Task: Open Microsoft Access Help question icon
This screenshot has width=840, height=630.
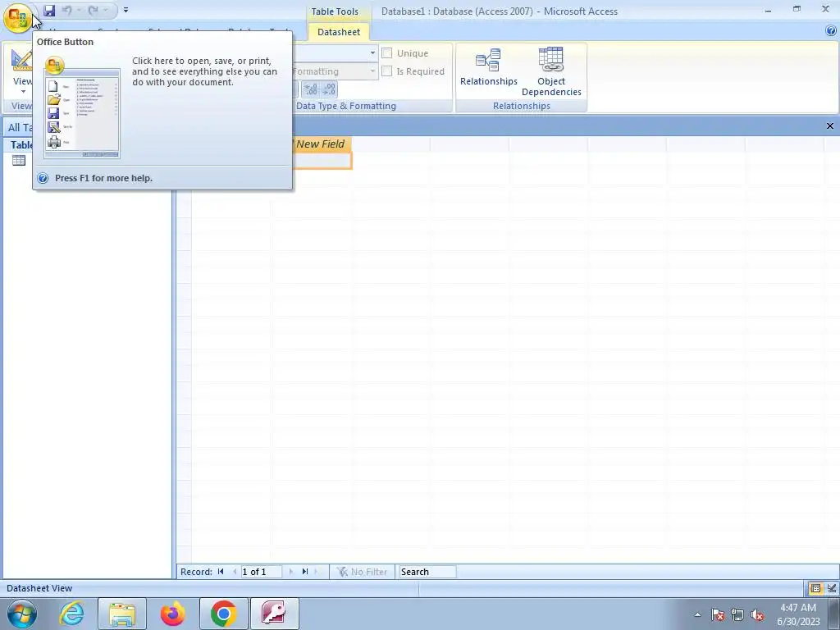Action: click(x=831, y=31)
